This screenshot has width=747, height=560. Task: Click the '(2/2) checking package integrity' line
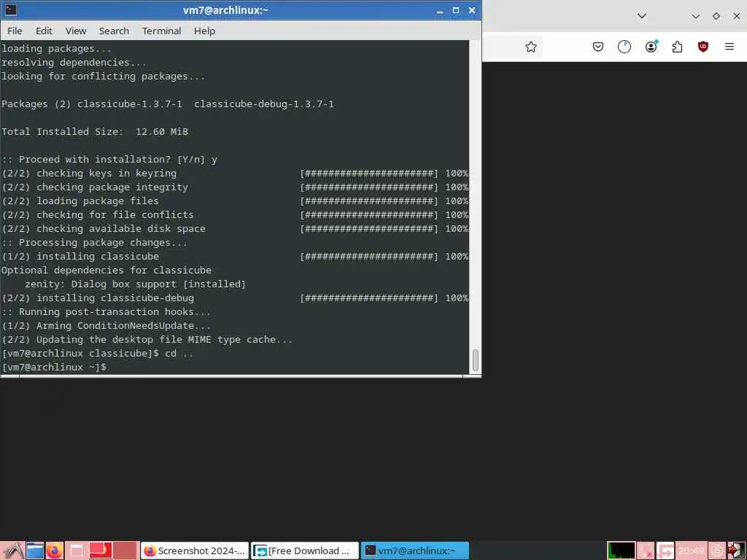click(95, 187)
